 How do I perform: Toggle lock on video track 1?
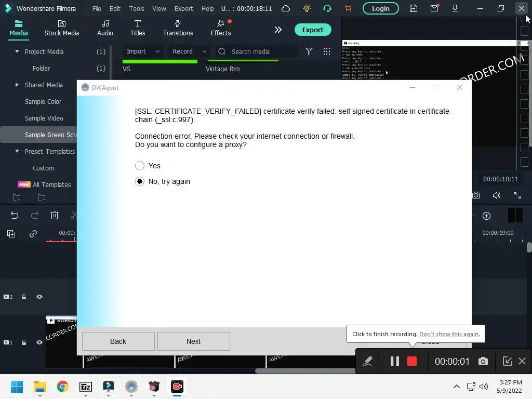[x=24, y=342]
